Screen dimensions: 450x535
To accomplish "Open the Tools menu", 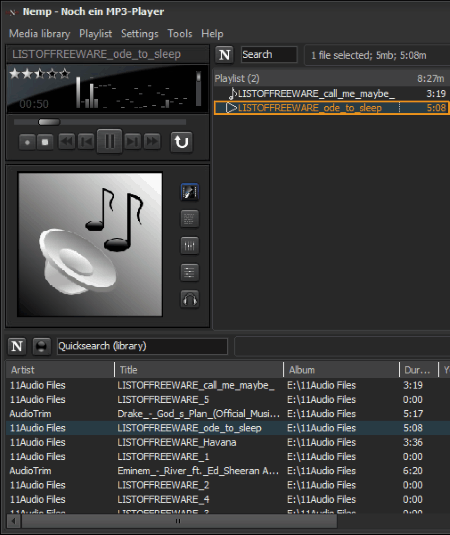I will click(180, 34).
